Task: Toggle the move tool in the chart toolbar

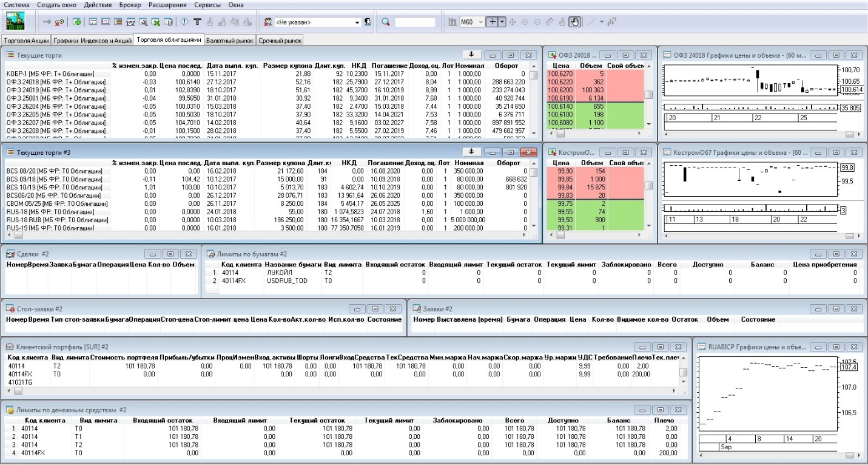Action: click(x=513, y=22)
